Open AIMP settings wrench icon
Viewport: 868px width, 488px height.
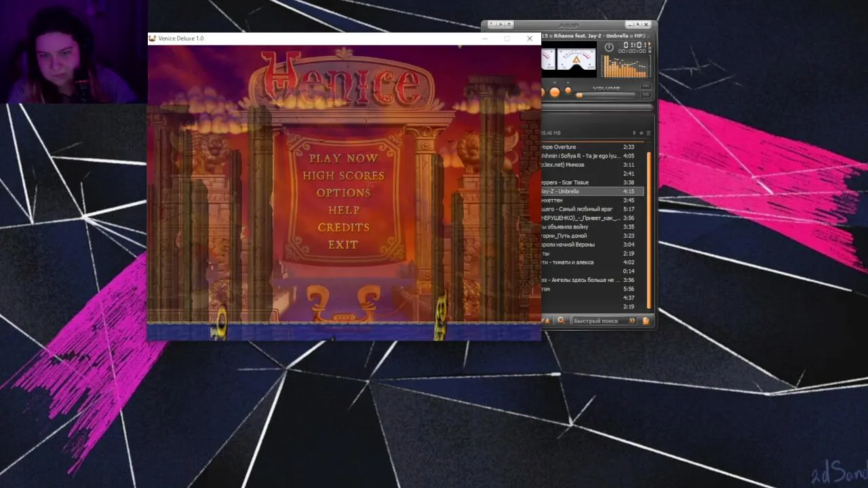click(501, 24)
